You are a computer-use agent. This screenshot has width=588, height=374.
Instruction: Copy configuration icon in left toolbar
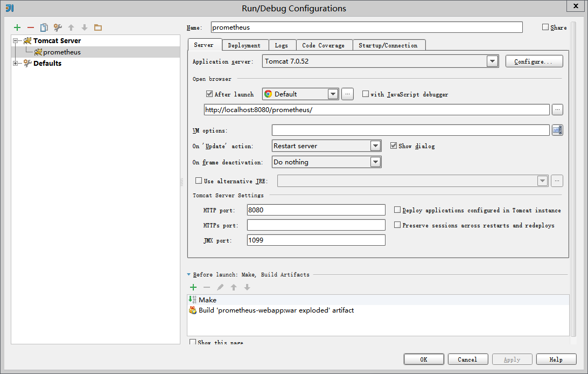(x=44, y=27)
